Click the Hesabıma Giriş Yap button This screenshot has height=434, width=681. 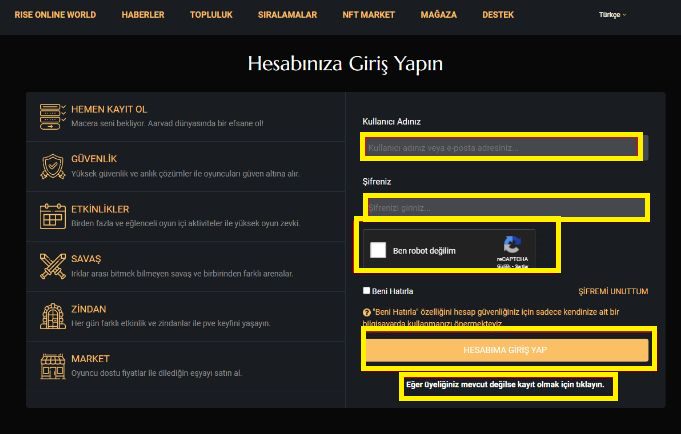(507, 350)
